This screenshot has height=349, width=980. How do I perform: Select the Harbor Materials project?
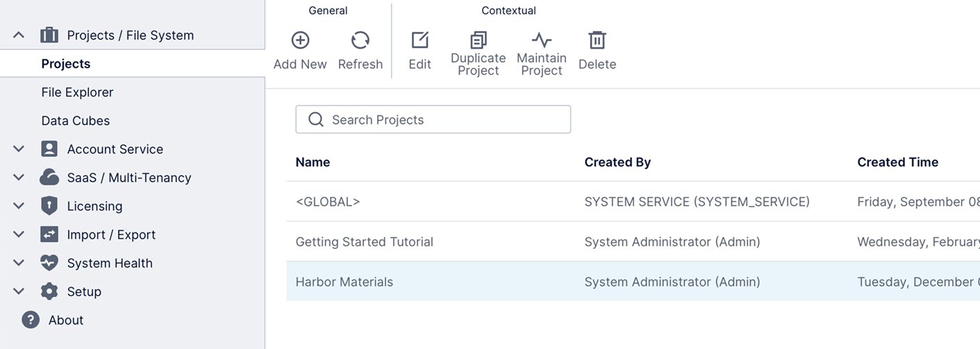point(633,282)
